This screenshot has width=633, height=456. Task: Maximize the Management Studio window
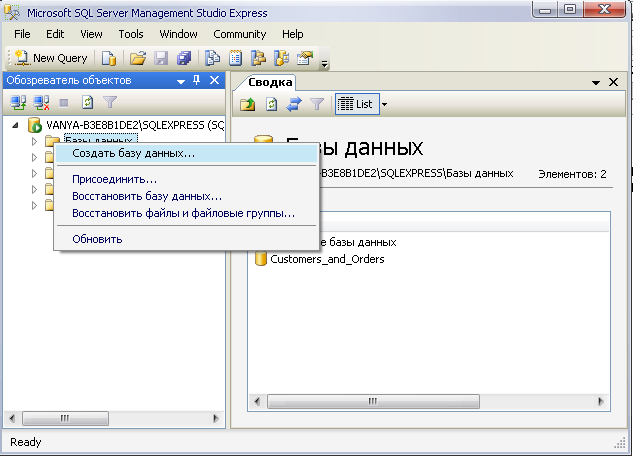570,10
